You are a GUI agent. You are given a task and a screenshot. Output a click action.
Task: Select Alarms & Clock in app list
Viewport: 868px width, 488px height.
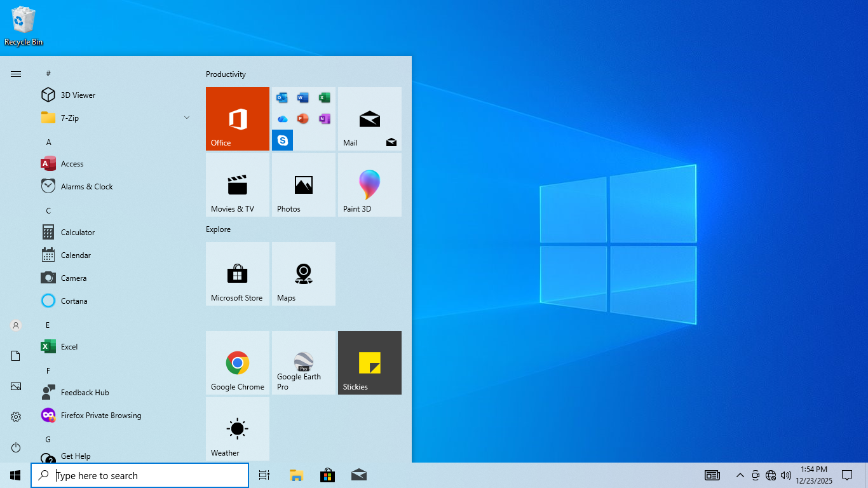tap(86, 186)
